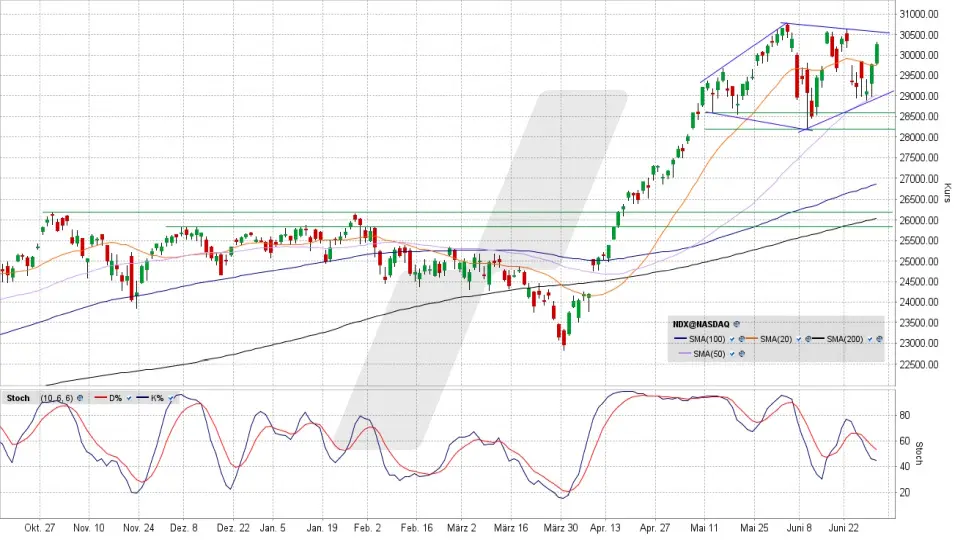Open settings icon beside SMA(20)
Image resolution: width=960 pixels, height=540 pixels.
pos(808,339)
